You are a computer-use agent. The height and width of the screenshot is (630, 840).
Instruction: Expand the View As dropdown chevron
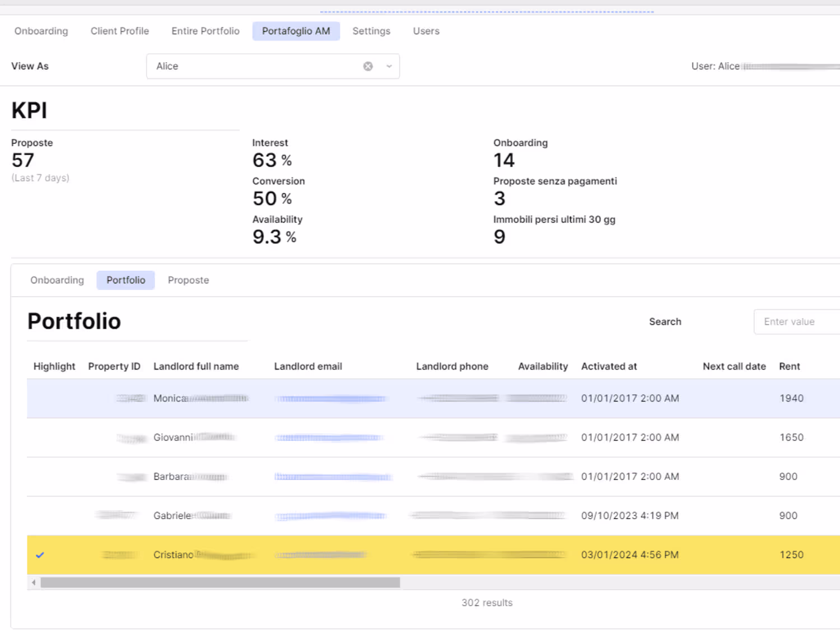click(389, 66)
